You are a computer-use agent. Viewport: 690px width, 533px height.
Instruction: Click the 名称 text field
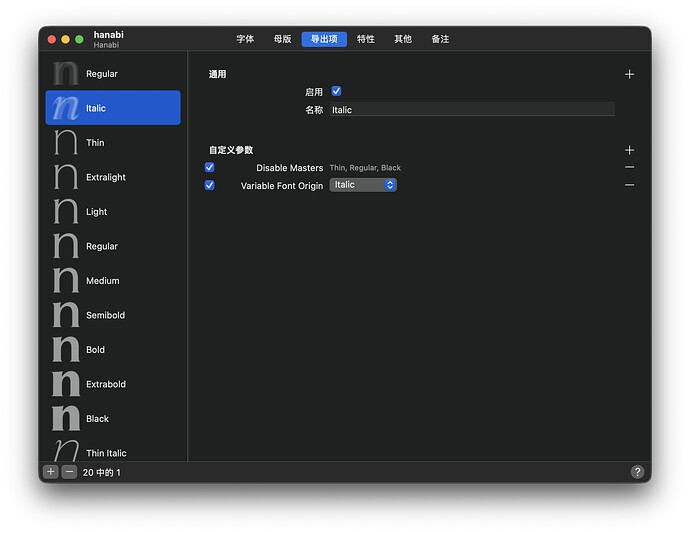471,110
